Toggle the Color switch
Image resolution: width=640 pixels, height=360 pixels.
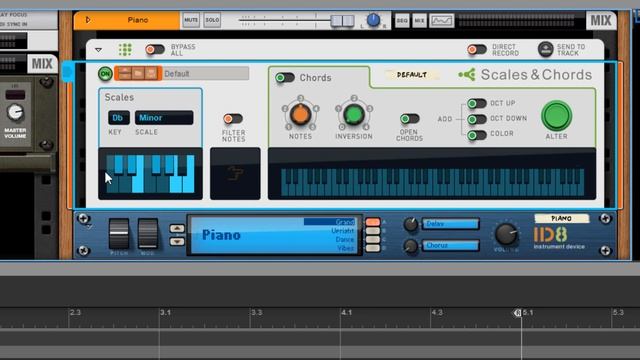pos(477,135)
